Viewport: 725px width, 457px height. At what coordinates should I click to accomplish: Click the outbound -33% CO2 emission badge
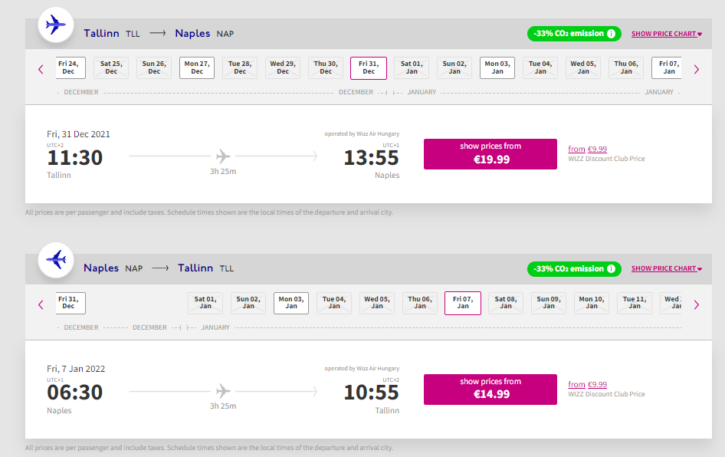pyautogui.click(x=574, y=34)
